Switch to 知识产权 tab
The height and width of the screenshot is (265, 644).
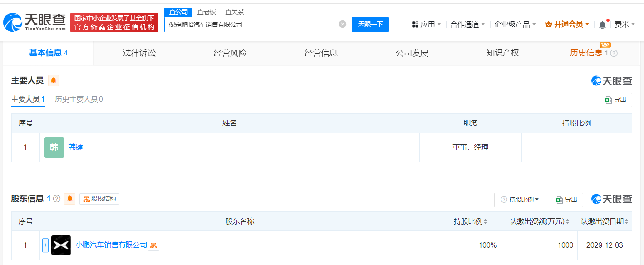(x=502, y=53)
